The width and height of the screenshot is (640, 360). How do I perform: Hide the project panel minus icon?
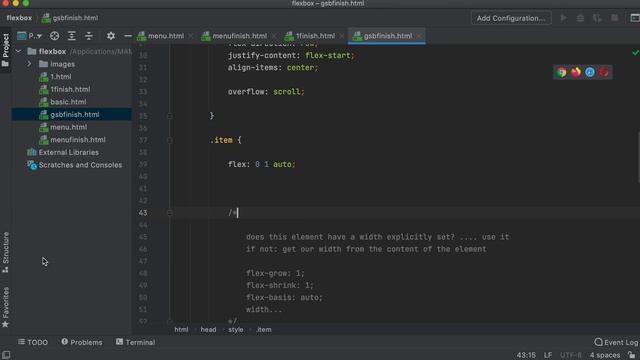[128, 36]
